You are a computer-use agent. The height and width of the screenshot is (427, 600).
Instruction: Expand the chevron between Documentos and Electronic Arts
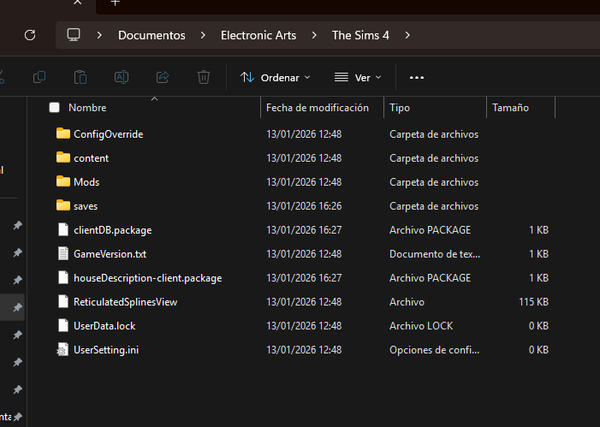pos(203,35)
